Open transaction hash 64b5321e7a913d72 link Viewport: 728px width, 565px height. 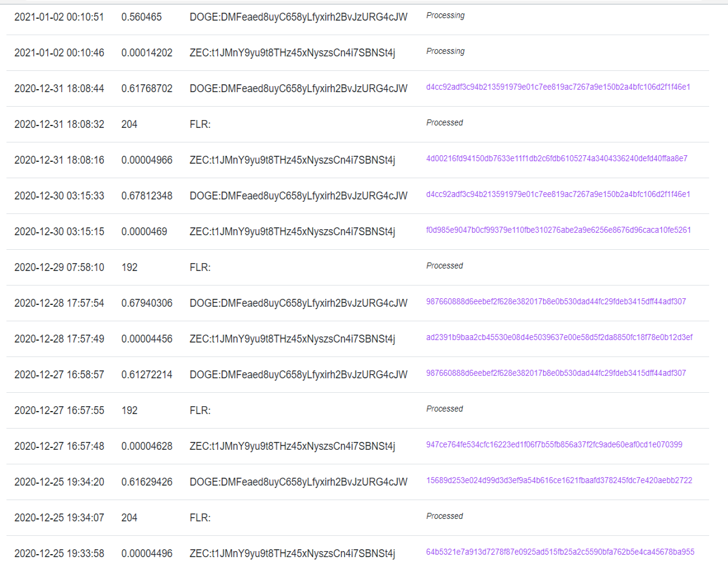pyautogui.click(x=561, y=552)
